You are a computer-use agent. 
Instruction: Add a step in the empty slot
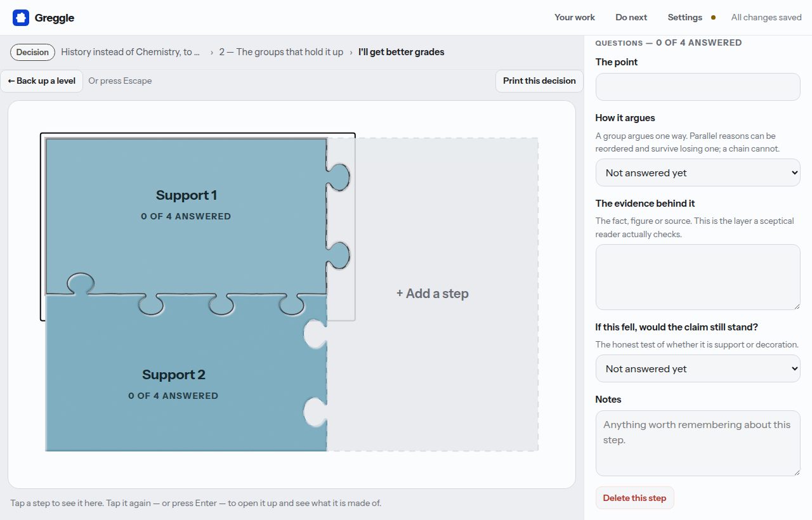point(433,294)
